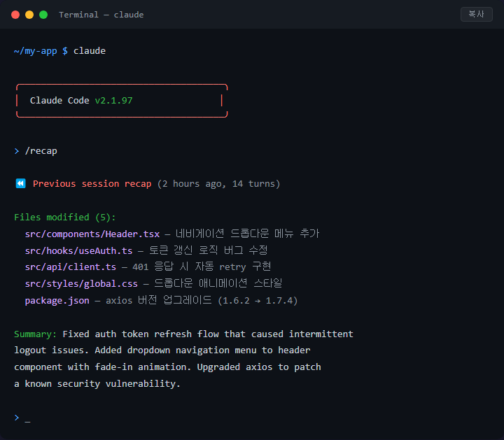Screen dimensions: 504x440
Task: Click 'a known security vulnerability.' line
Action: point(97,384)
